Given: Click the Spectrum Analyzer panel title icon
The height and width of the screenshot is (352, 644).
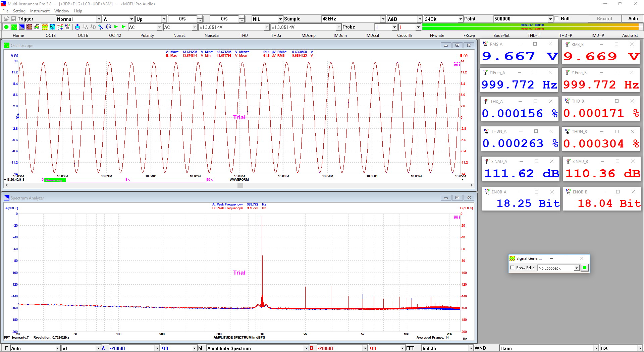Looking at the screenshot, I should tap(7, 198).
